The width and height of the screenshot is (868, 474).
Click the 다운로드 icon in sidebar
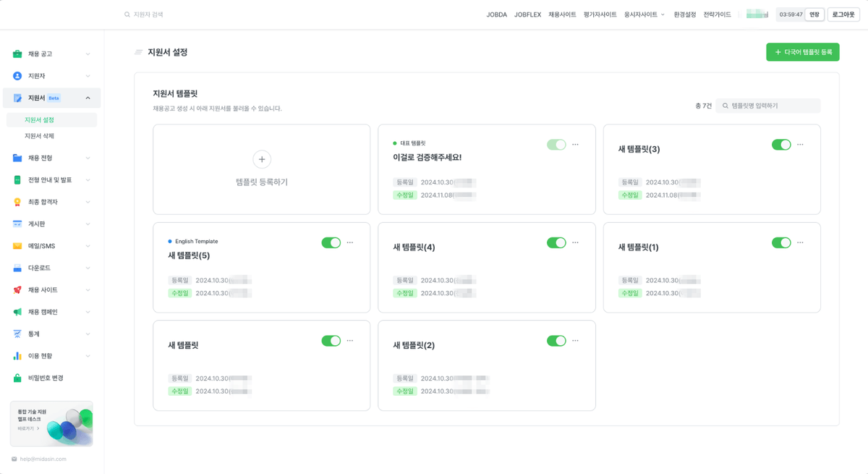click(x=17, y=268)
